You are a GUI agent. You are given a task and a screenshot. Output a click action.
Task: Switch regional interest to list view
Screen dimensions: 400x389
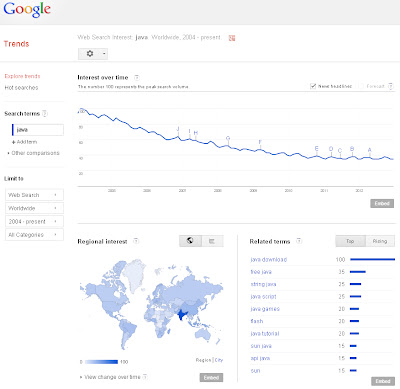[212, 241]
